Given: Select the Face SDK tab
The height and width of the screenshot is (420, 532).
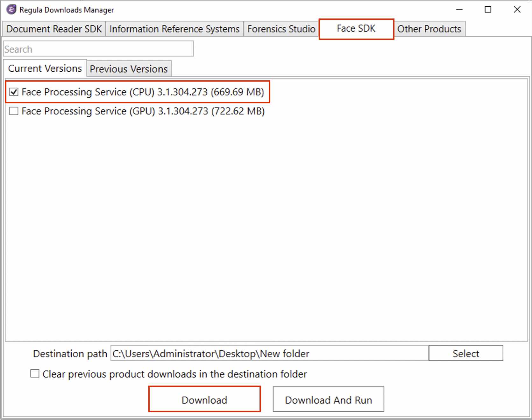Looking at the screenshot, I should (x=356, y=29).
